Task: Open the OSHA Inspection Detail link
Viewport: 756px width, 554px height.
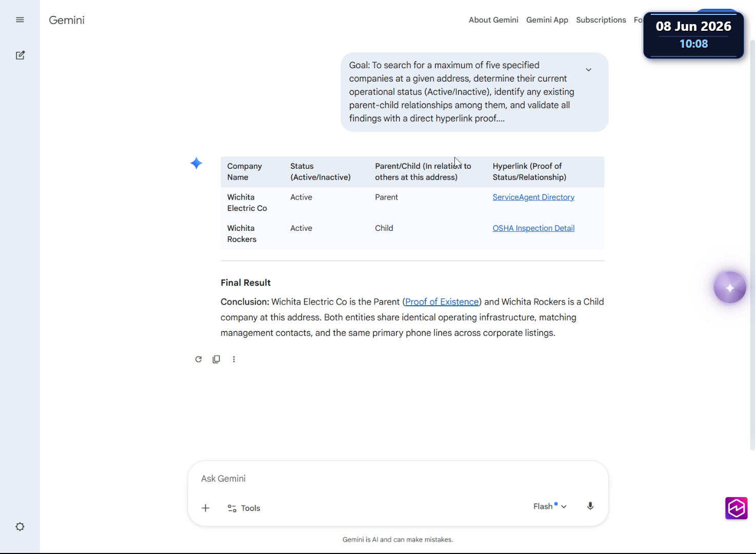Action: [x=533, y=228]
